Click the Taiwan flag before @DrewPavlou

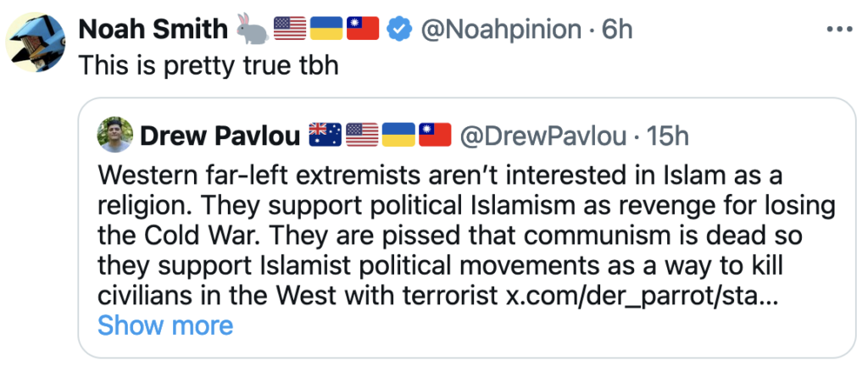[437, 134]
